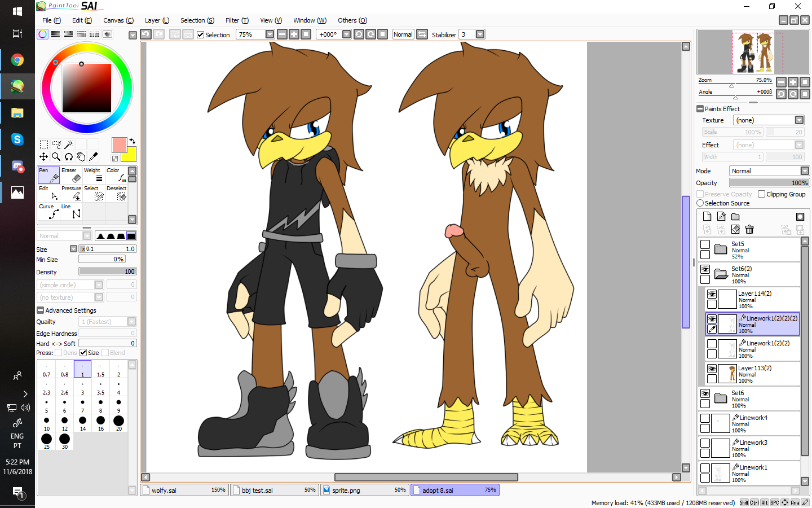Activate the Move tool
Screen dimensions: 812x508
[43, 156]
